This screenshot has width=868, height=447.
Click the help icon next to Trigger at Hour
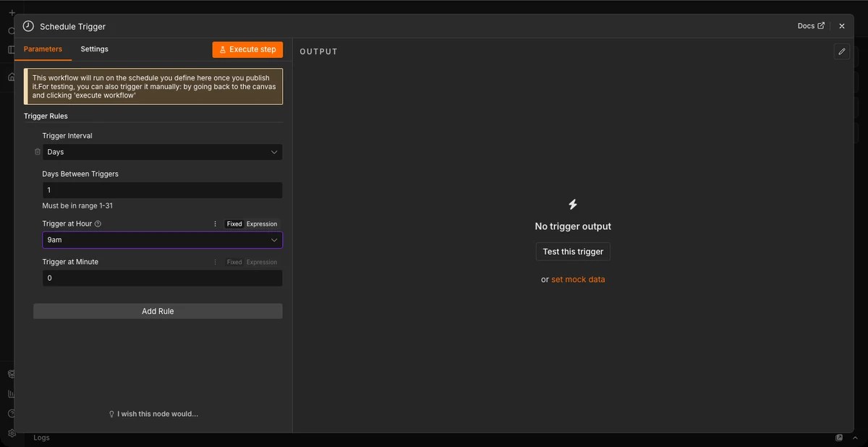(98, 224)
